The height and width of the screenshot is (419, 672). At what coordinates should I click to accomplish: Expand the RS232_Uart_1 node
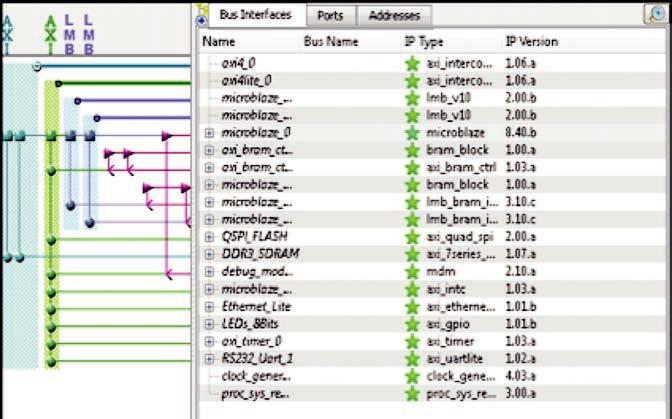click(x=209, y=359)
